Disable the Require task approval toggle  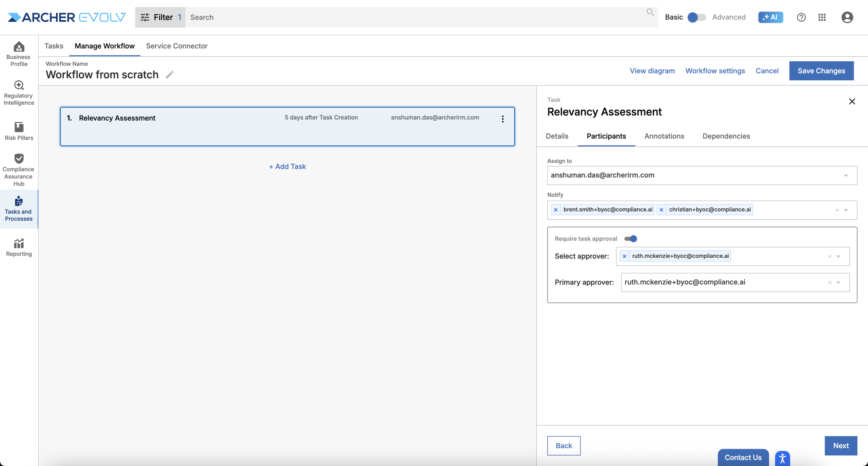[631, 239]
